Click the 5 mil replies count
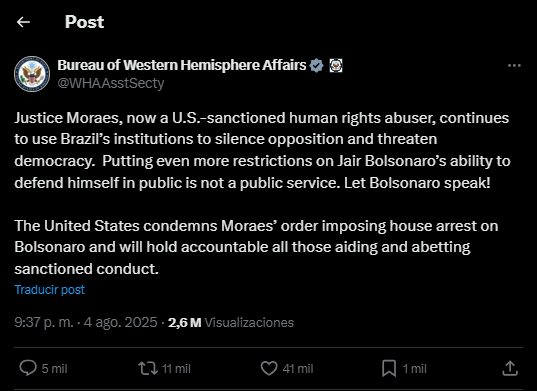 54,369
